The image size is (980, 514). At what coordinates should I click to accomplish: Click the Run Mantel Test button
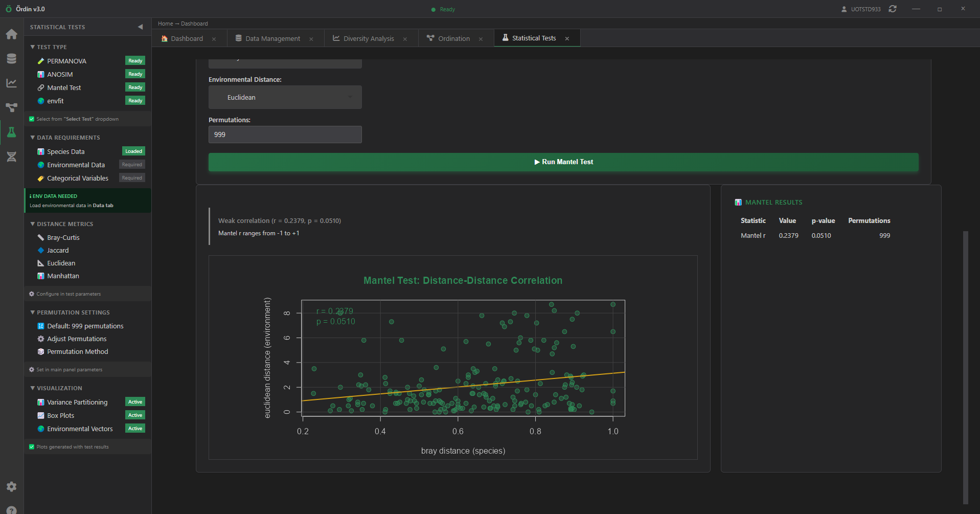pos(563,162)
